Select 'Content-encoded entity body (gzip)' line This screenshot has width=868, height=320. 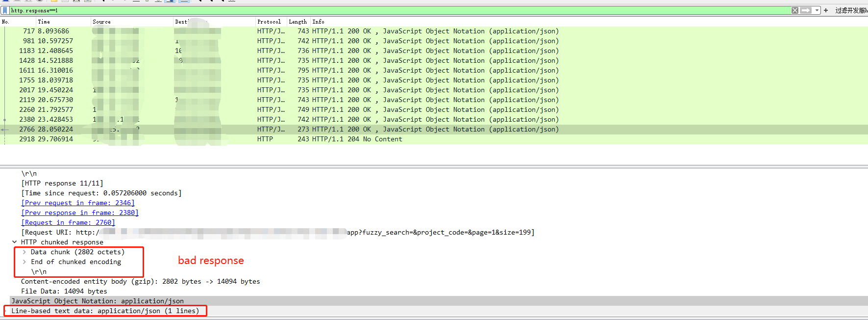tap(141, 281)
